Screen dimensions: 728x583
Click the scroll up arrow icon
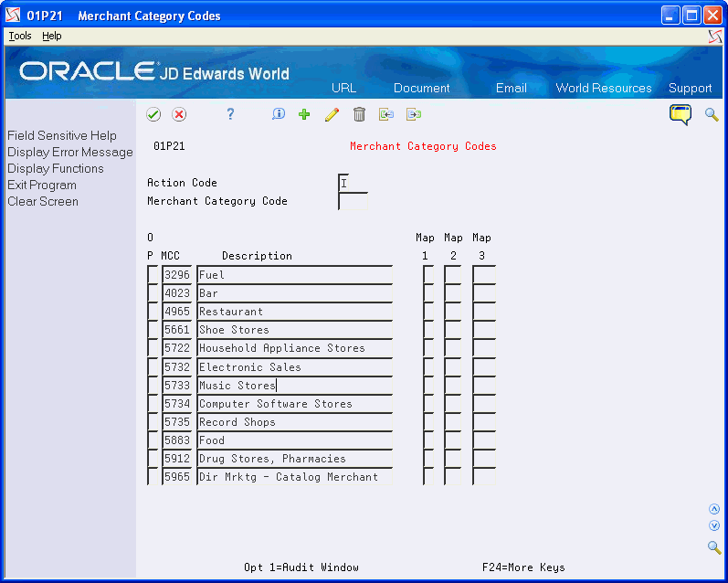coord(714,509)
